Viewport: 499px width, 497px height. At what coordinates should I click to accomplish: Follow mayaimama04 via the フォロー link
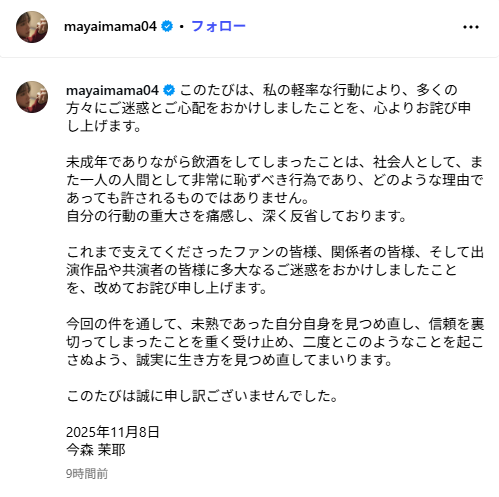coord(218,26)
